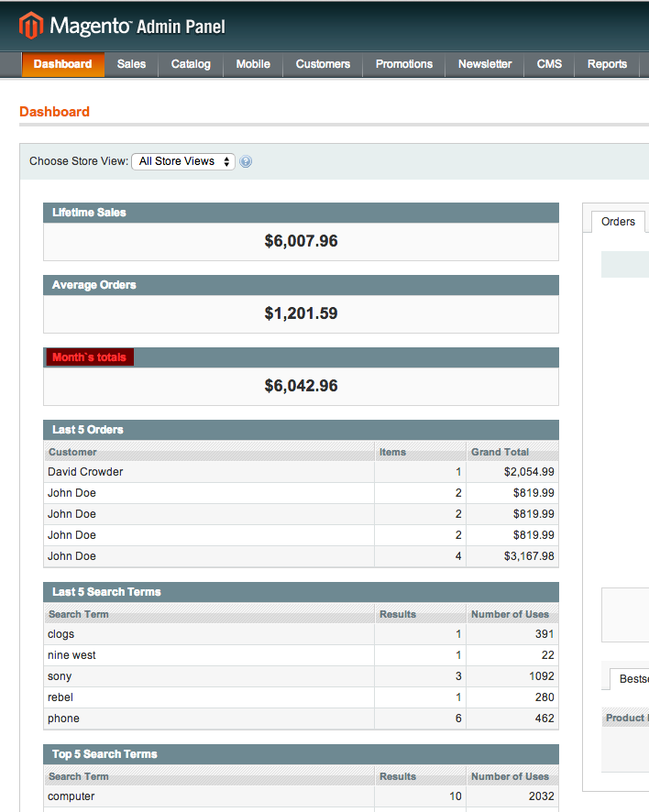Click the phone search term
This screenshot has height=812, width=649.
point(63,719)
